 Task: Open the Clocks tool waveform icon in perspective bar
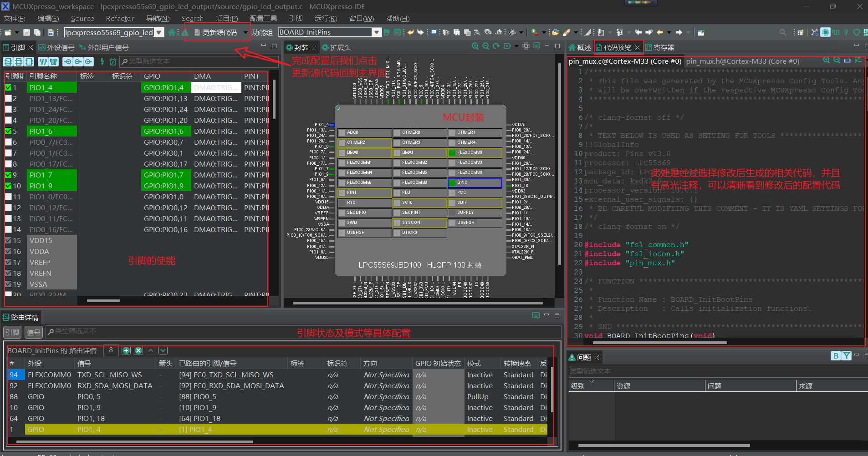(x=836, y=32)
